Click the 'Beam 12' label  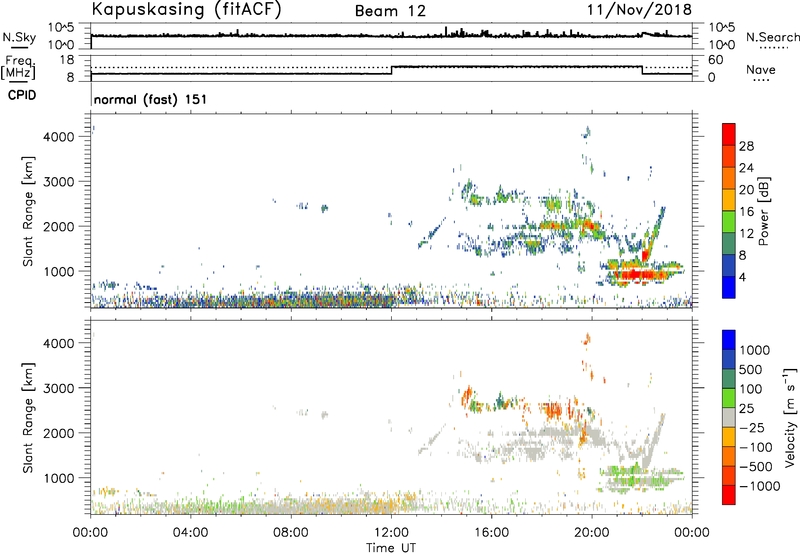390,11
